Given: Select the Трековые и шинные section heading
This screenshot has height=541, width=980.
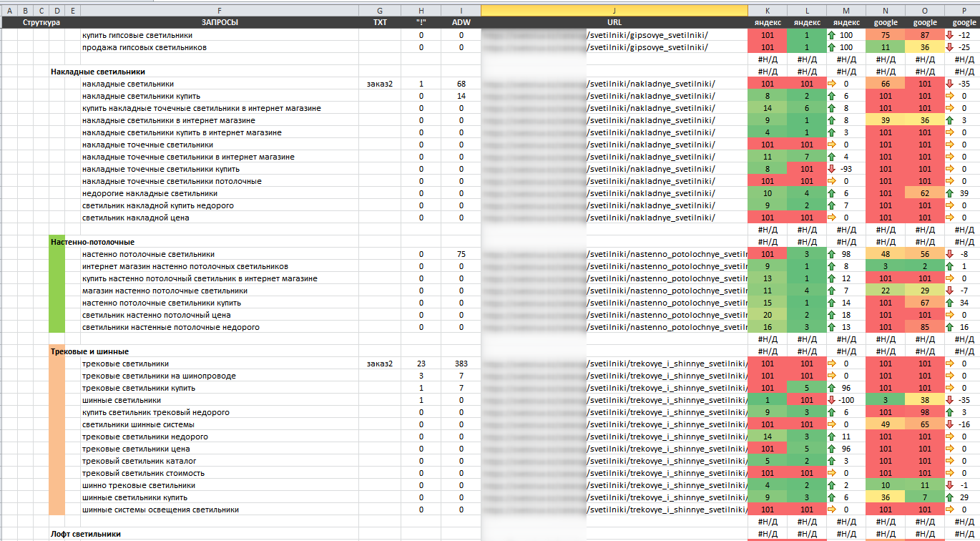Looking at the screenshot, I should pyautogui.click(x=89, y=351).
